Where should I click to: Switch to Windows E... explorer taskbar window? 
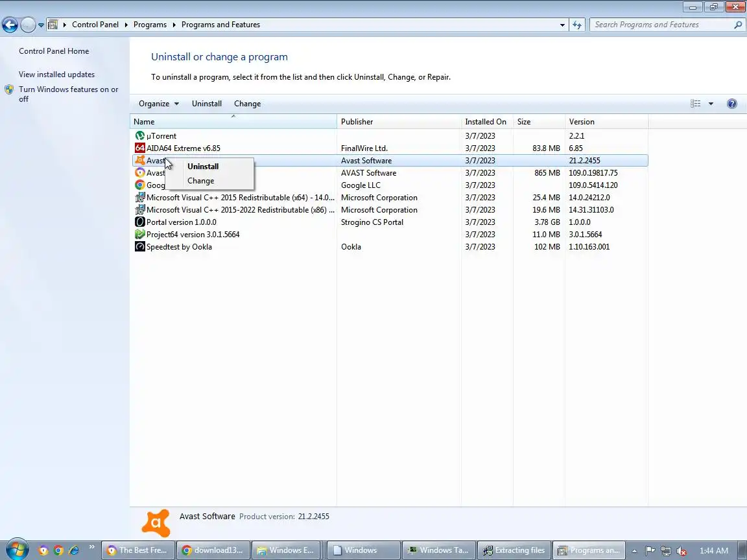pos(288,550)
